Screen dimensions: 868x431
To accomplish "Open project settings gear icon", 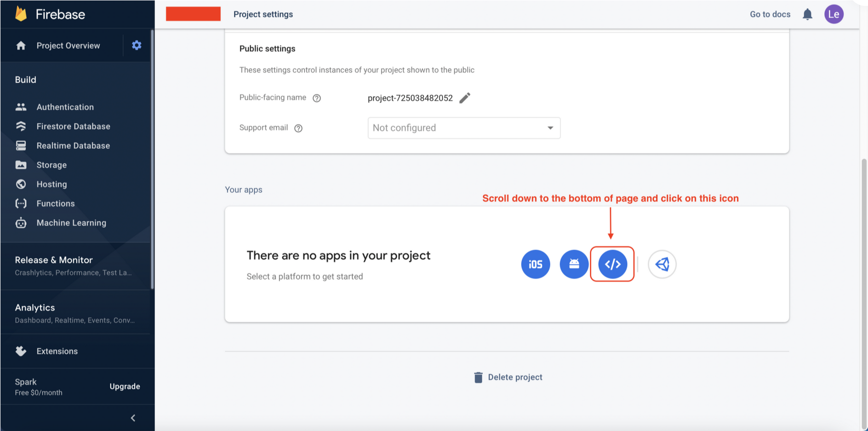I will (137, 45).
